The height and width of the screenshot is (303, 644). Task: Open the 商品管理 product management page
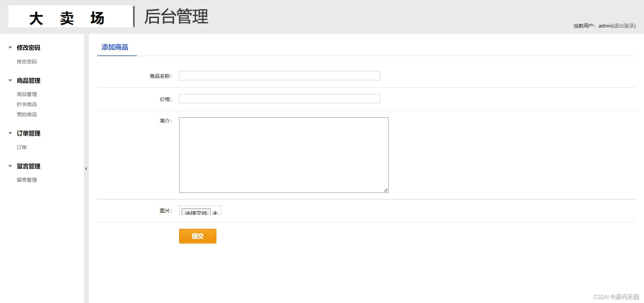27,94
